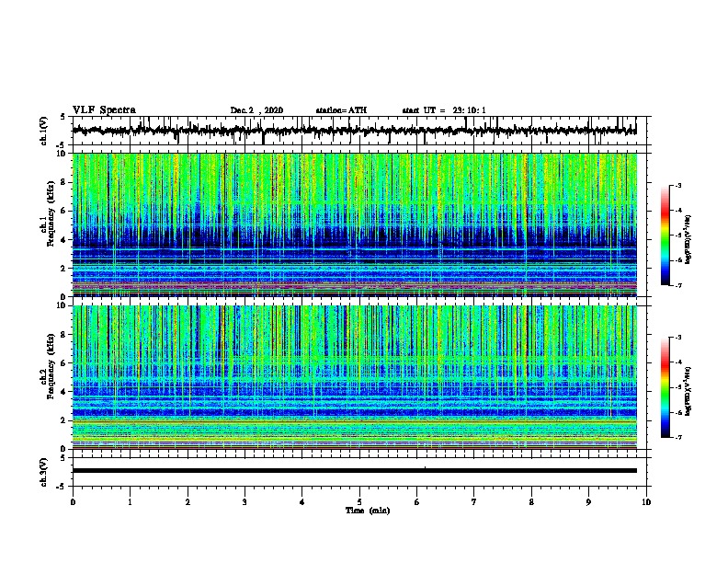
Task: Click the "10" kHz tick of ch.2 spectrogram
Action: click(x=63, y=305)
